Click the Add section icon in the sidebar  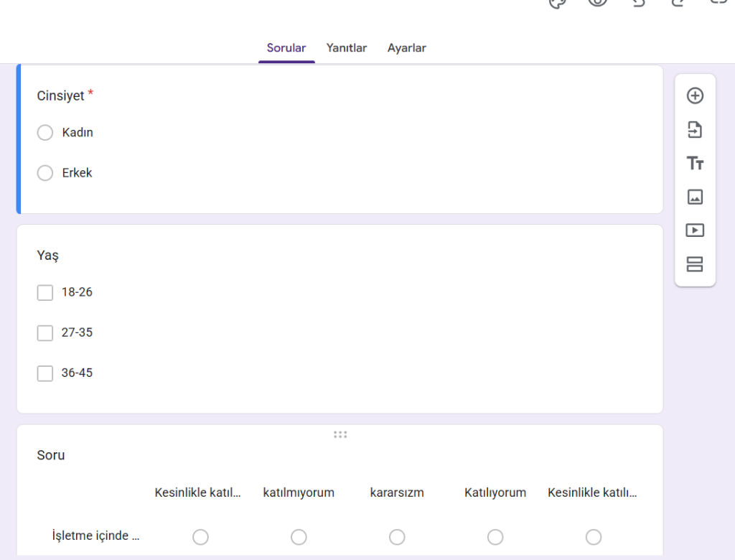click(695, 264)
